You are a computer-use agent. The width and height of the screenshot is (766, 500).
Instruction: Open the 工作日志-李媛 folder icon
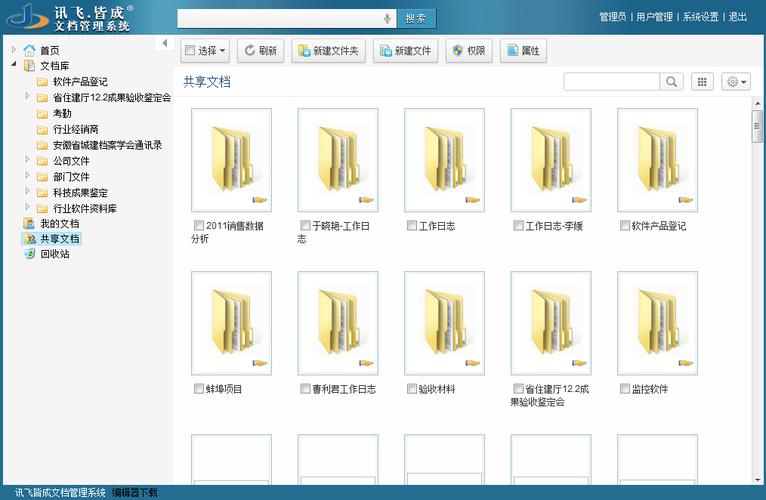[551, 160]
